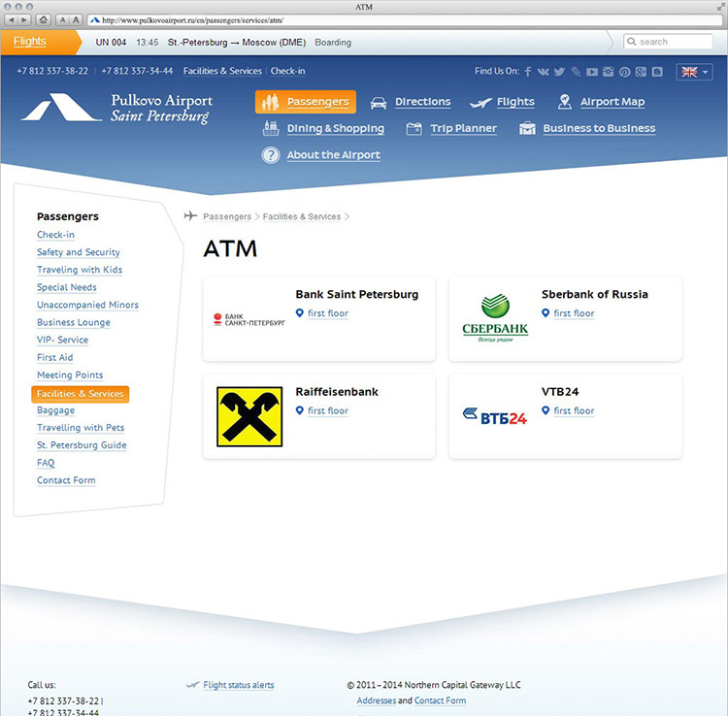The image size is (728, 716).
Task: Click the map pin icon beside Airport Map
Action: 565,102
